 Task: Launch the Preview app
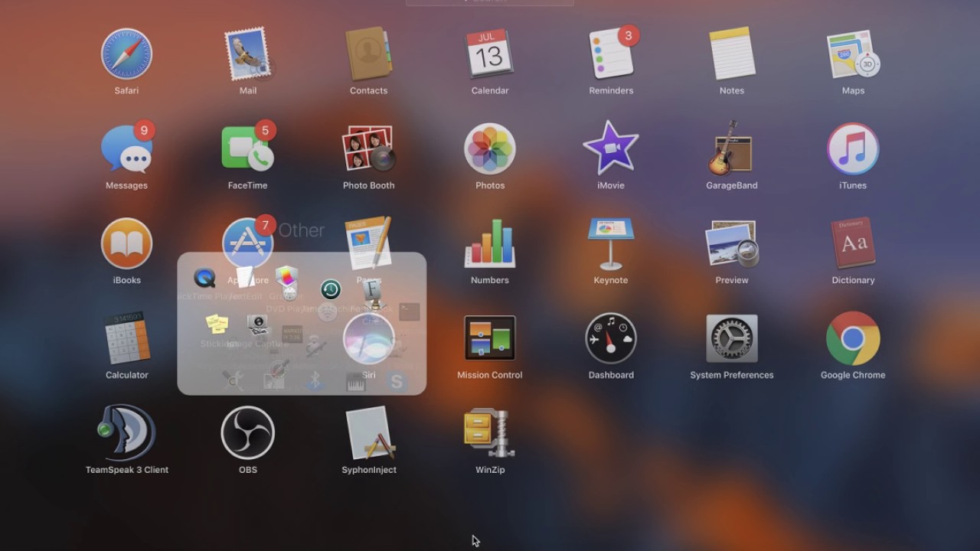732,244
